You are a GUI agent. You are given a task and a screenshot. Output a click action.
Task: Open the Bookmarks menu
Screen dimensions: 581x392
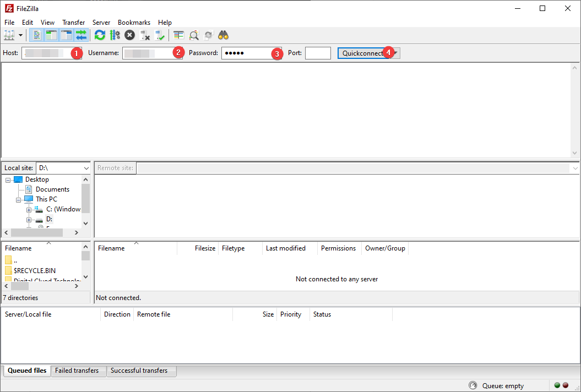pos(134,22)
